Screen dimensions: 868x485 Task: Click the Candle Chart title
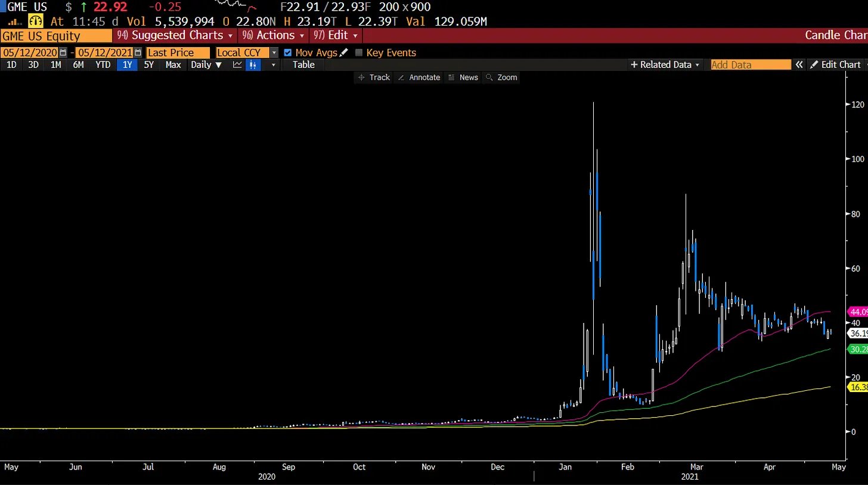point(836,35)
